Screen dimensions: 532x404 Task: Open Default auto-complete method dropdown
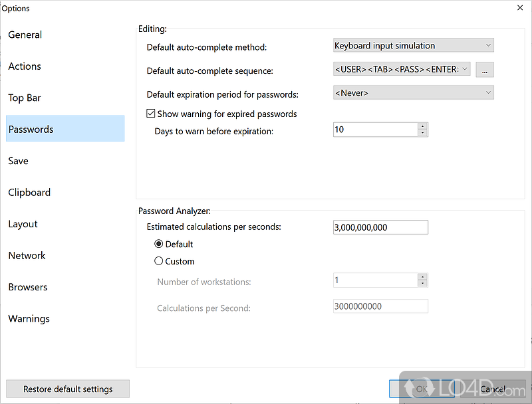coord(413,46)
